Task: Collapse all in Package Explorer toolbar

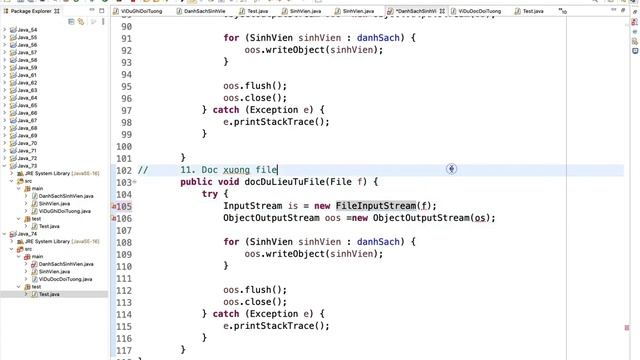Action: coord(71,22)
